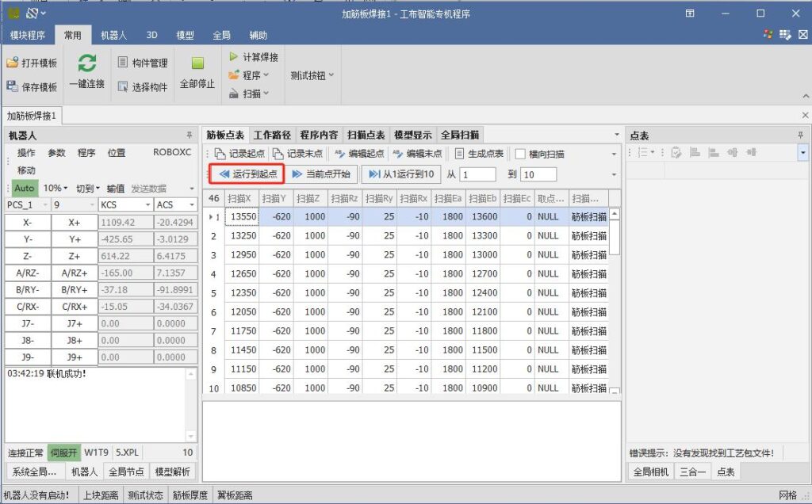Screen dimensions: 812x504
Task: Click the 运行到起点 button
Action: point(247,174)
